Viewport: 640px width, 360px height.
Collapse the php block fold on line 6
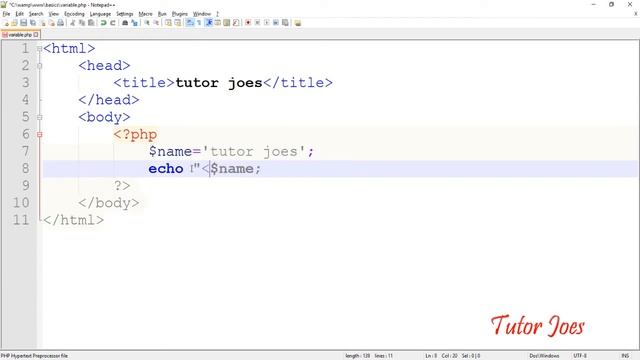coord(40,134)
